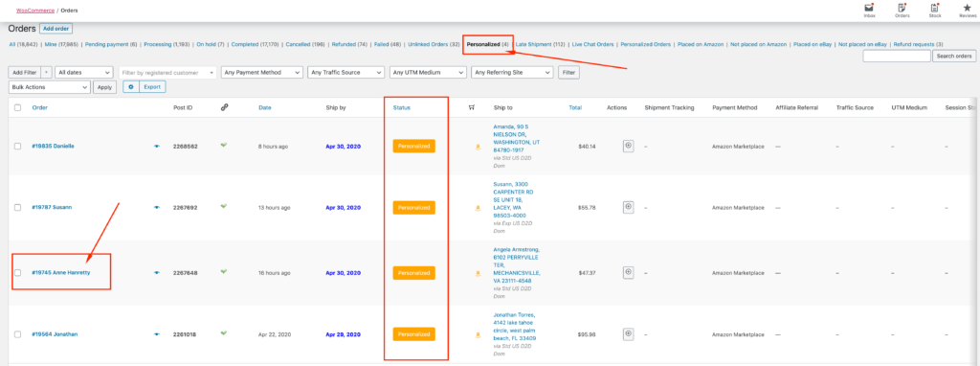Preview order #19564 Jonathan with eye icon

click(x=157, y=334)
